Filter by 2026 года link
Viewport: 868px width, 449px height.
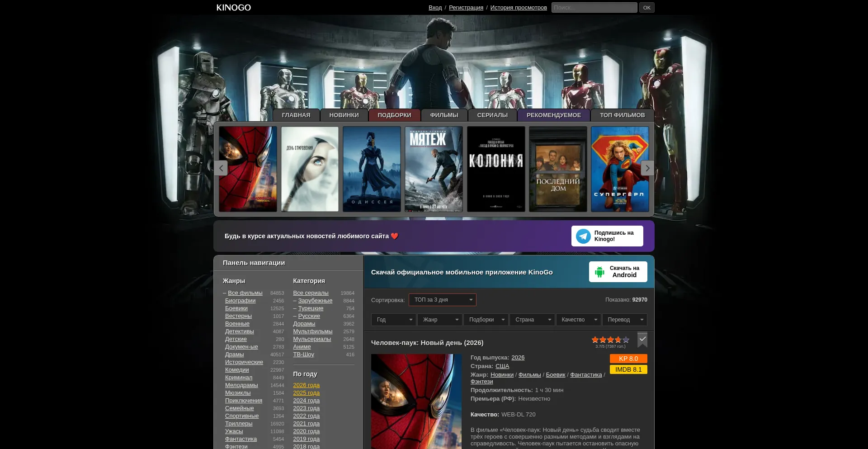coord(306,385)
